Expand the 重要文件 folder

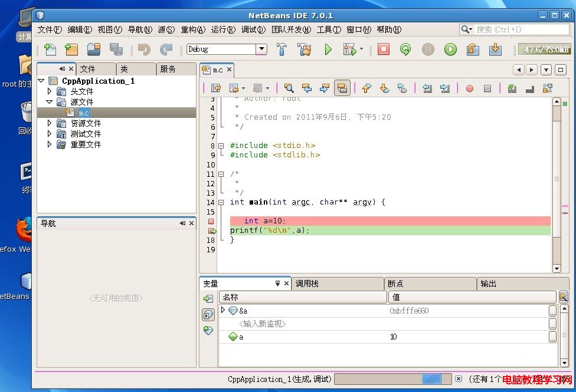click(49, 144)
